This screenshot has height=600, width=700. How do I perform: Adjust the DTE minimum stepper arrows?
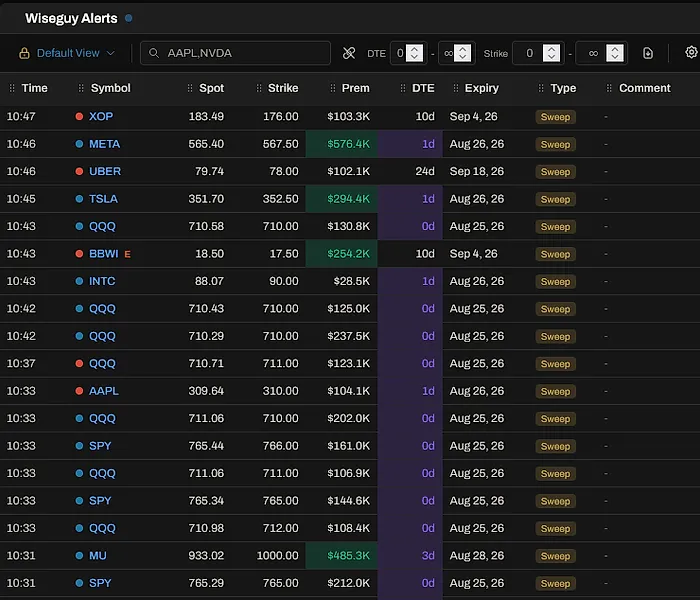point(414,53)
